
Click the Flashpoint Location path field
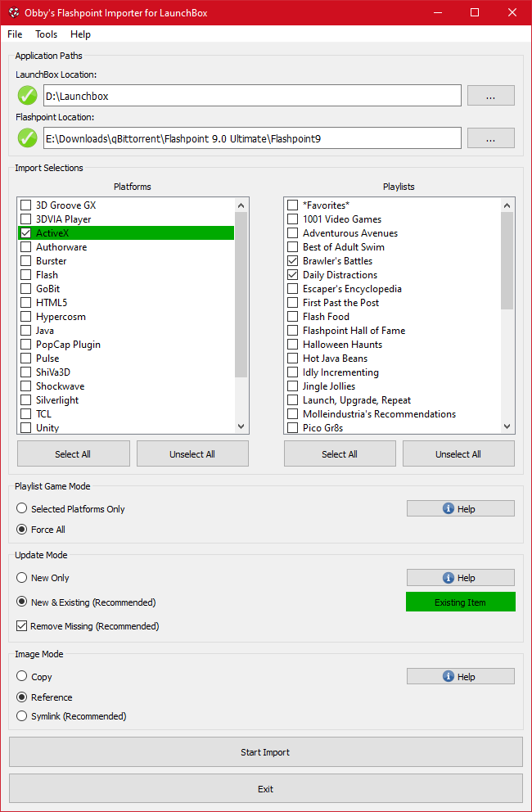coord(252,138)
